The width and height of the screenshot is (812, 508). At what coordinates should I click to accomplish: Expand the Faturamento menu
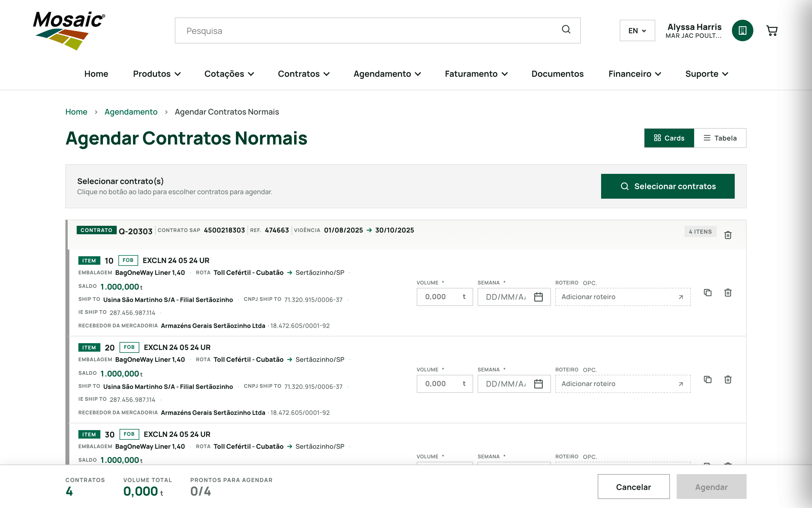tap(476, 74)
